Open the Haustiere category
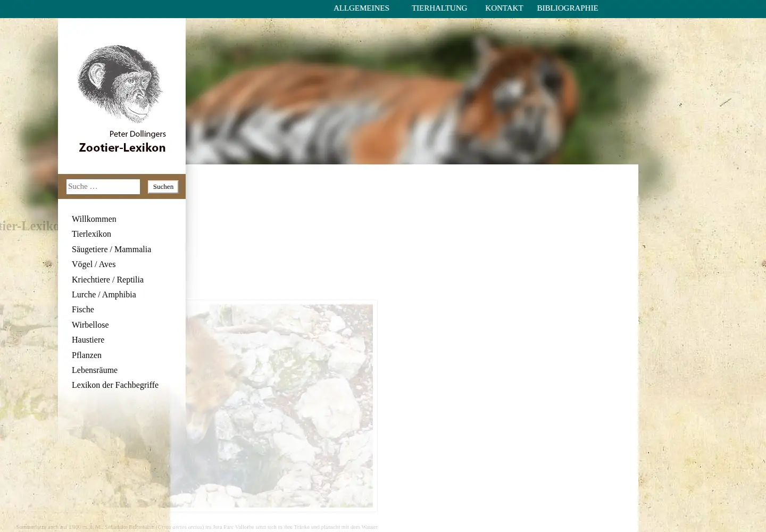766x532 pixels. 88,340
